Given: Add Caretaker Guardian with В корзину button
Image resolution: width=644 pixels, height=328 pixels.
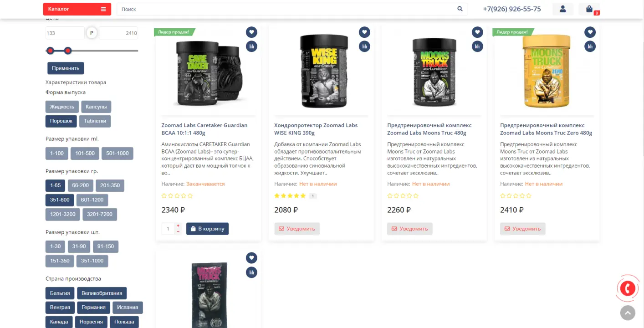Looking at the screenshot, I should (207, 229).
